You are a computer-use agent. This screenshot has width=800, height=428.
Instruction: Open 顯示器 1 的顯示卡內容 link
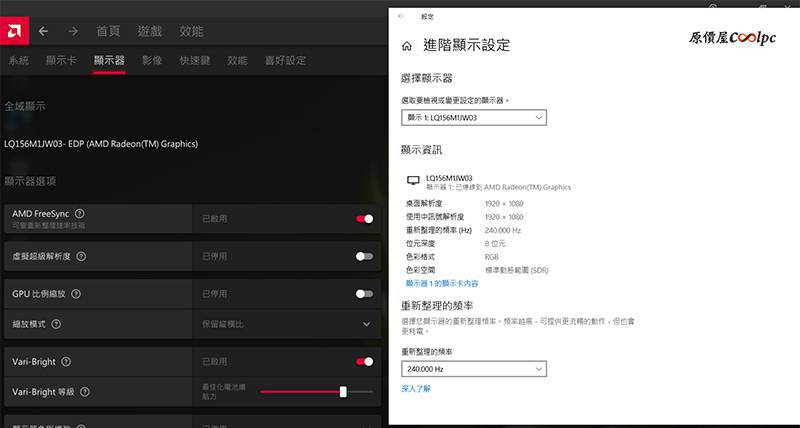[x=442, y=284]
